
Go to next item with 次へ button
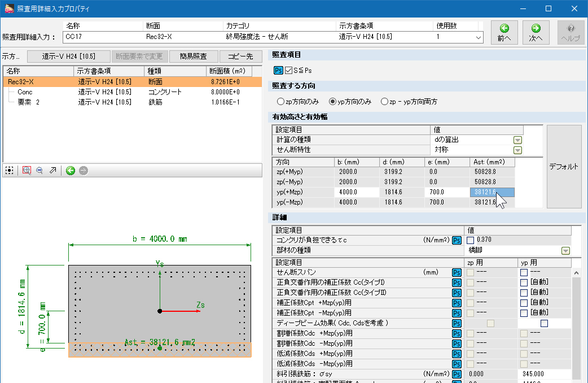536,33
